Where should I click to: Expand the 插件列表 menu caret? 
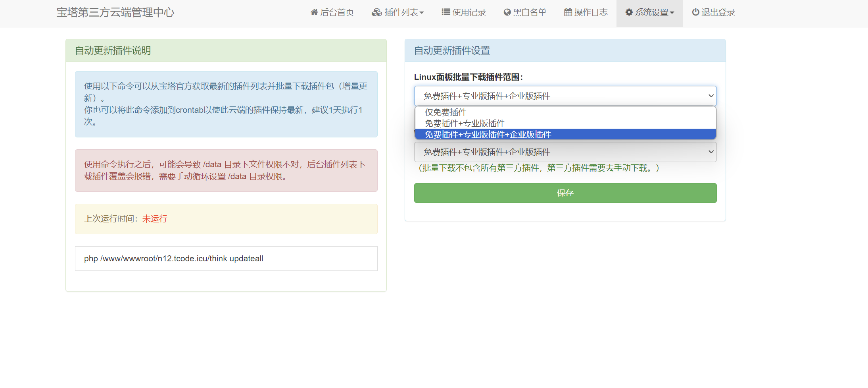click(x=422, y=13)
